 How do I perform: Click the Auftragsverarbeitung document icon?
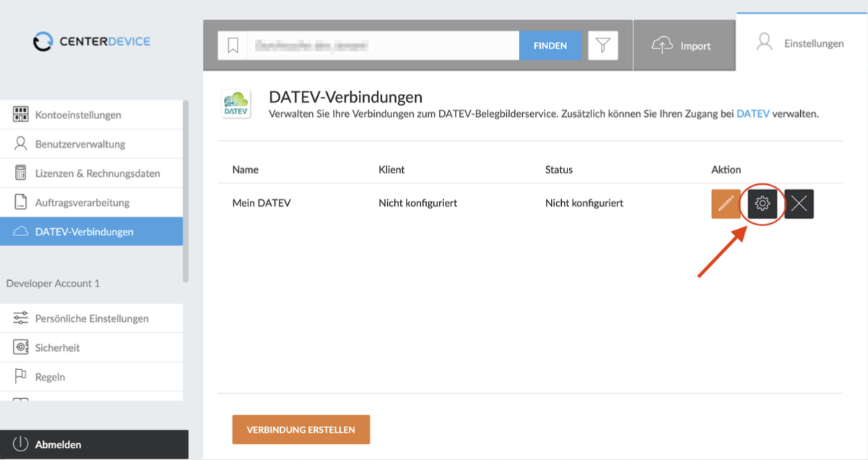point(21,202)
